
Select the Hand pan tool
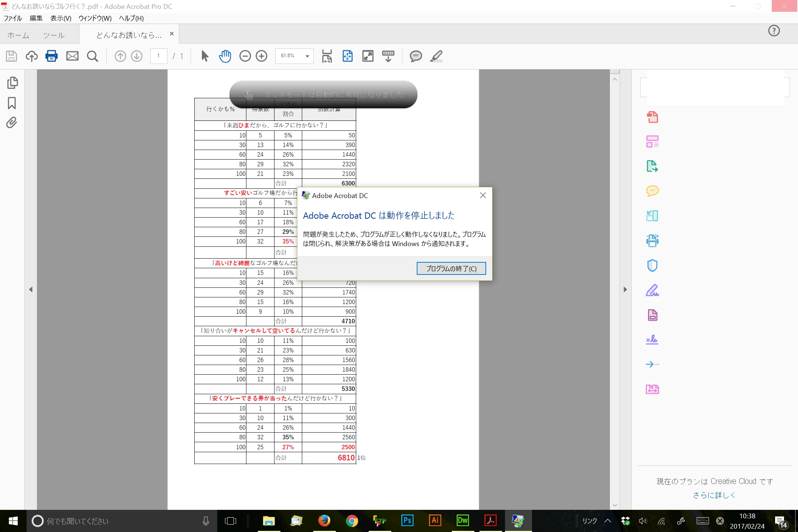point(225,56)
